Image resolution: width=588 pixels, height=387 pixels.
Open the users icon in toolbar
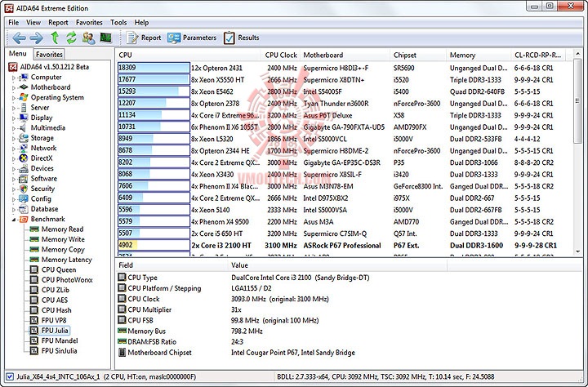tap(89, 38)
